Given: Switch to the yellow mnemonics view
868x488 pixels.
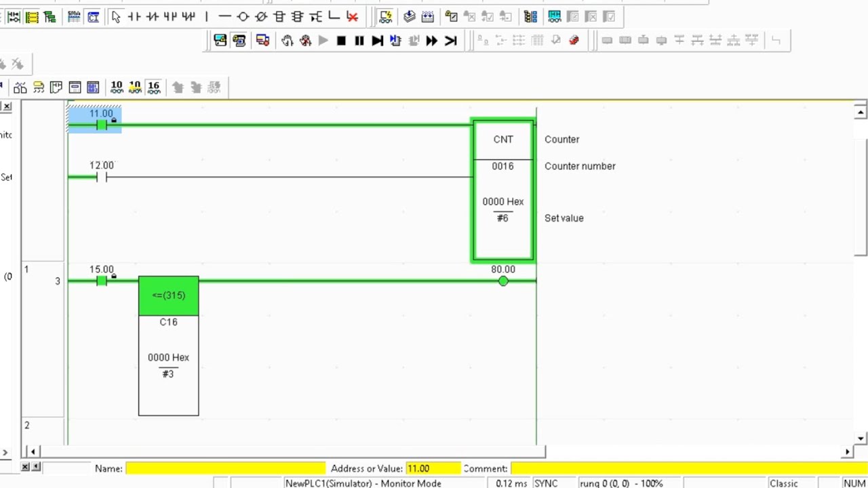Looking at the screenshot, I should click(x=32, y=17).
